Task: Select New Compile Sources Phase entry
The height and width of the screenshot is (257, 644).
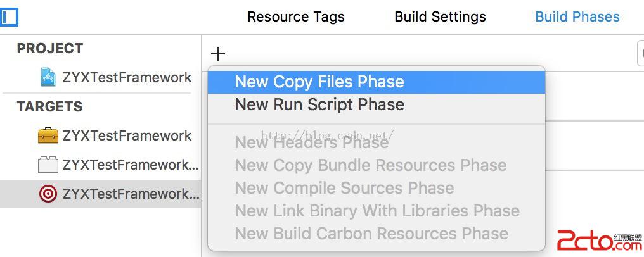Action: click(344, 188)
